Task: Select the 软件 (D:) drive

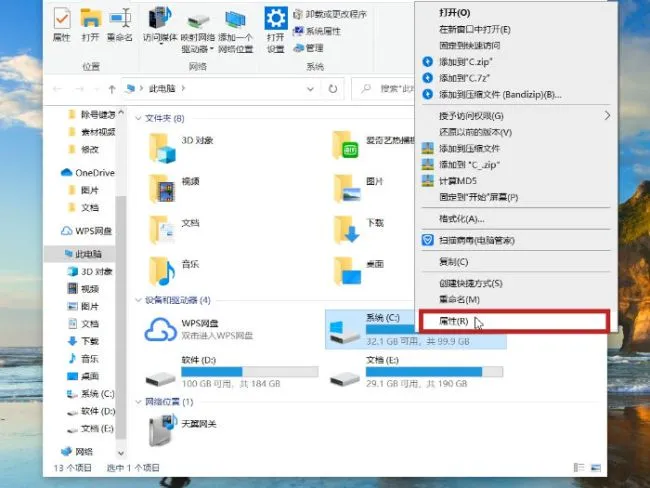Action: [x=232, y=371]
